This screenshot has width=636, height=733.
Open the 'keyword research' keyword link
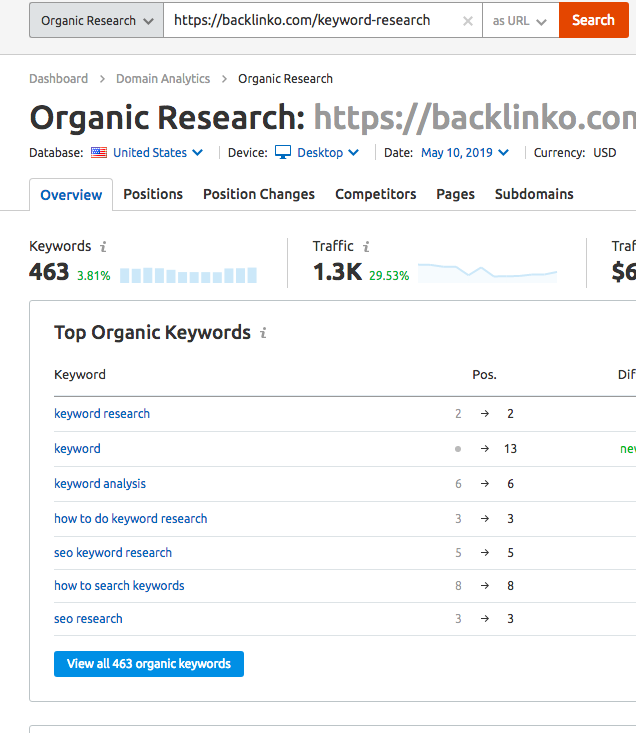[x=102, y=414]
